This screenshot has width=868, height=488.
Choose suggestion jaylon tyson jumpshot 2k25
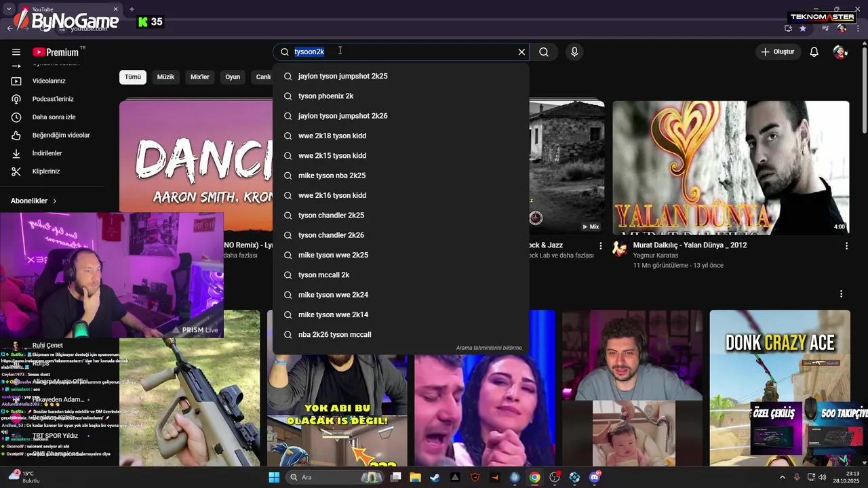[401, 76]
